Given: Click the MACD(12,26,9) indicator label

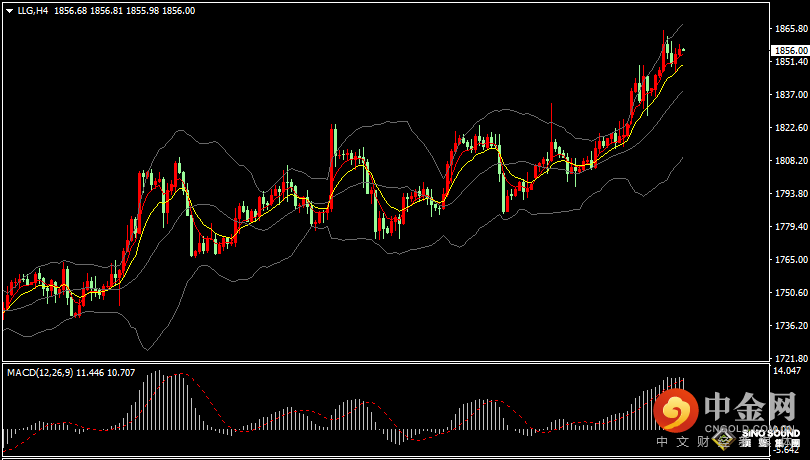Looking at the screenshot, I should 40,372.
